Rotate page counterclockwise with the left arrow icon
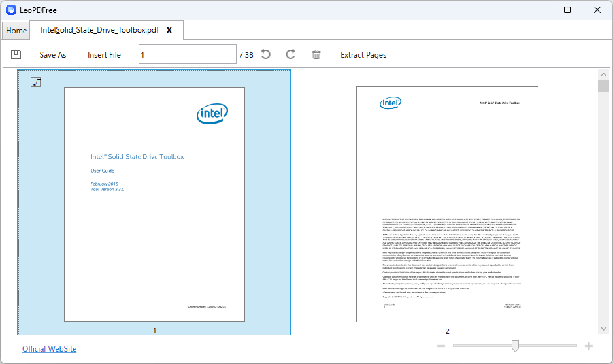 pos(266,54)
